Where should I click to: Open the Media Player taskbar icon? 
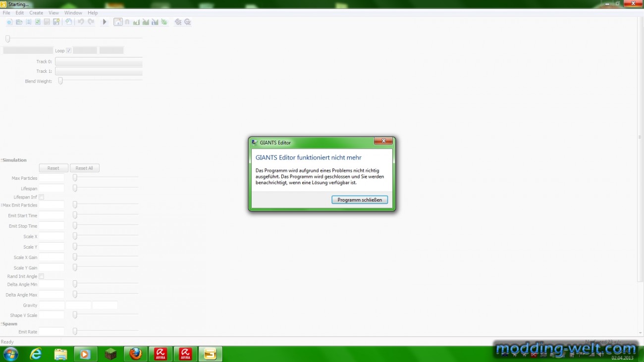tap(86, 354)
